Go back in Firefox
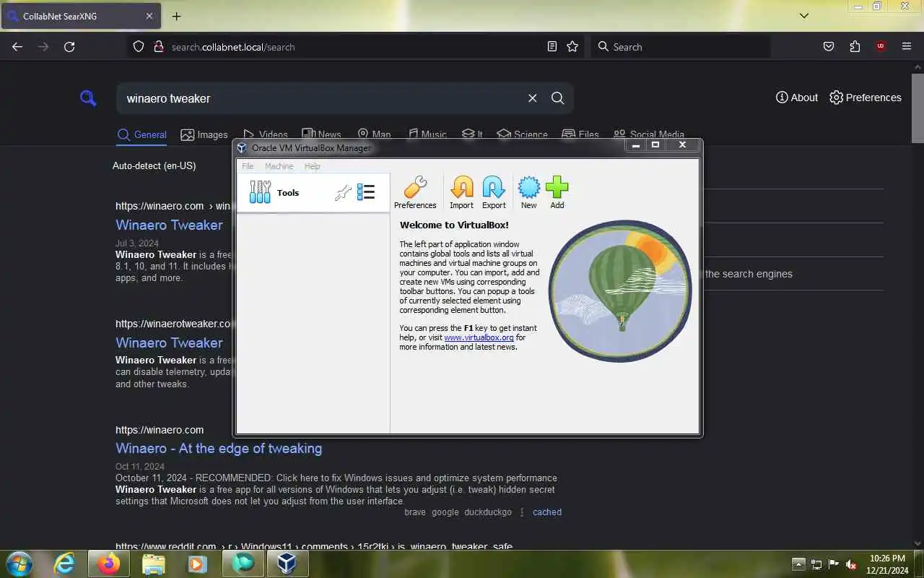Image resolution: width=924 pixels, height=578 pixels. click(x=17, y=47)
